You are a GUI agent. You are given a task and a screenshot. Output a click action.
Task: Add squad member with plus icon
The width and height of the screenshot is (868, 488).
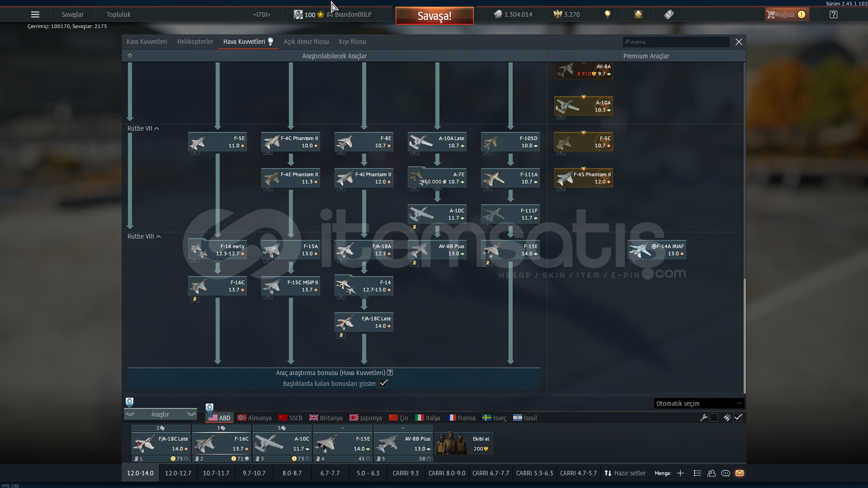coord(680,473)
